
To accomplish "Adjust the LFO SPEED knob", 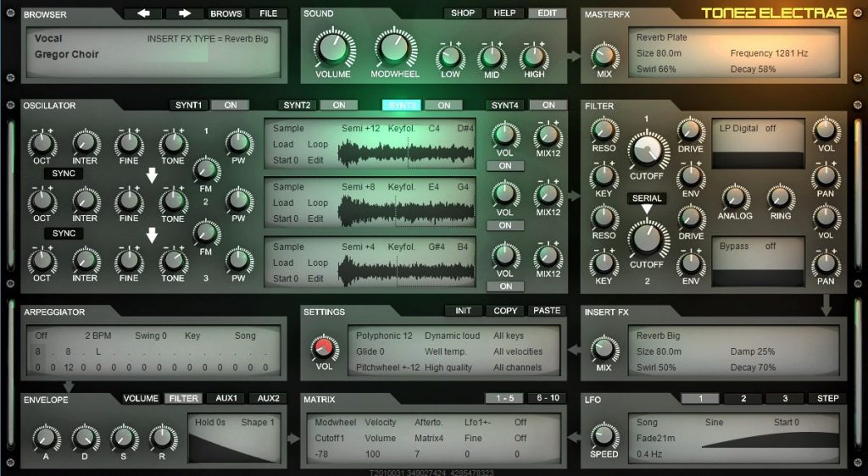I will [x=604, y=436].
